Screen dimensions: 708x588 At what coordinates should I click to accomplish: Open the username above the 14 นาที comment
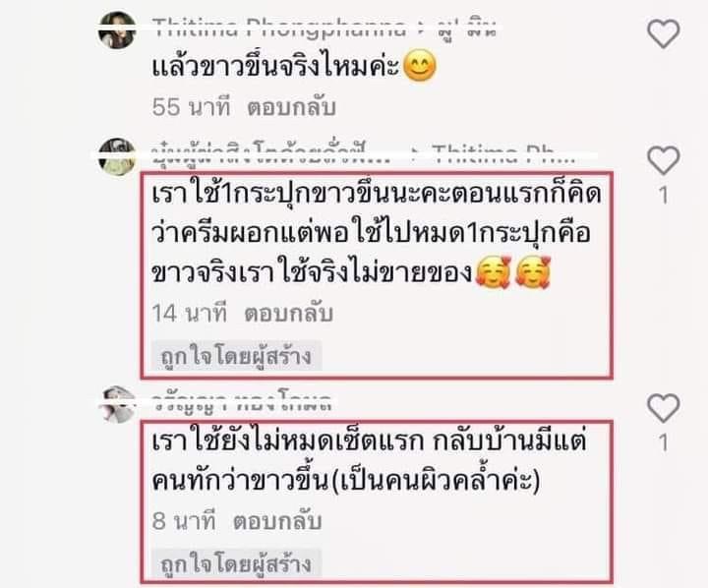pos(271,154)
